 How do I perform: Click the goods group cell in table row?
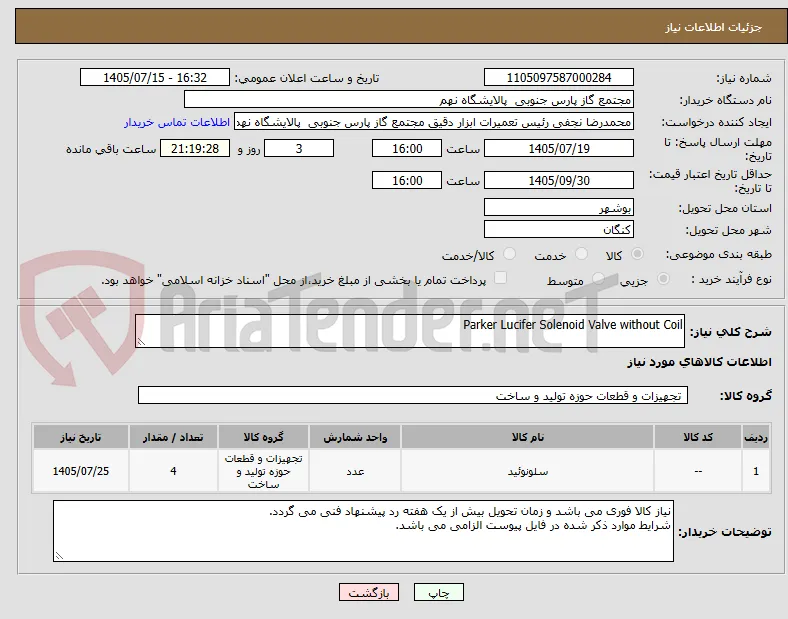(263, 471)
